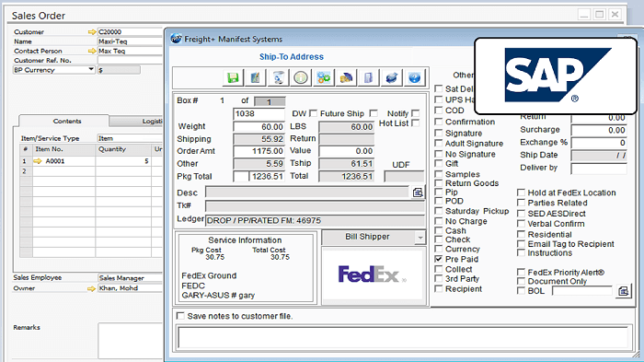Viewport: 644px width, 362px height.
Task: Check the Gift option
Action: click(x=439, y=164)
